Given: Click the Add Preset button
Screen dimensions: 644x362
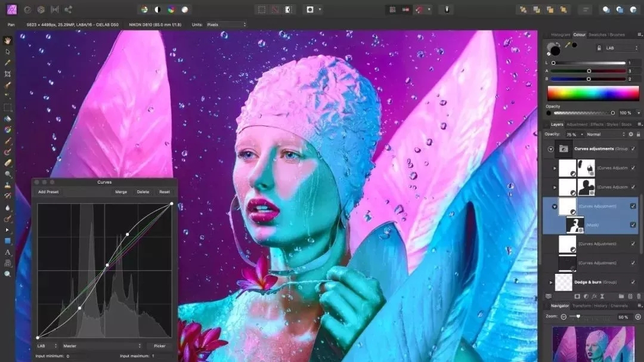Looking at the screenshot, I should click(x=48, y=192).
